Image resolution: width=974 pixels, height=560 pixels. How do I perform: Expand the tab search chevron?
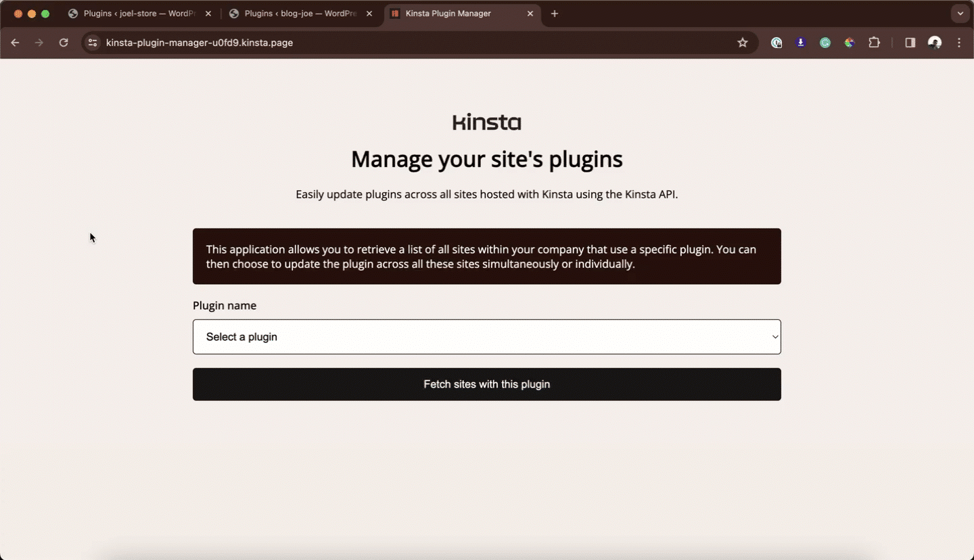pos(960,14)
